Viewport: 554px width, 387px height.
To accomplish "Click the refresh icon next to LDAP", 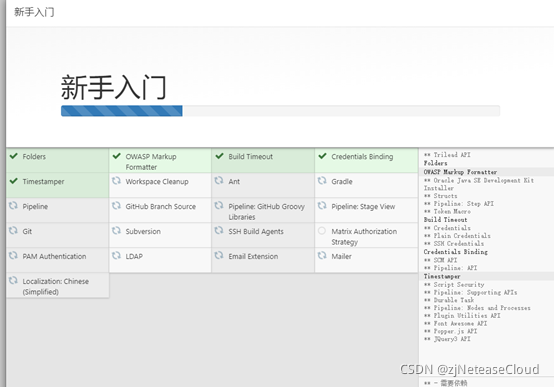I will 116,256.
